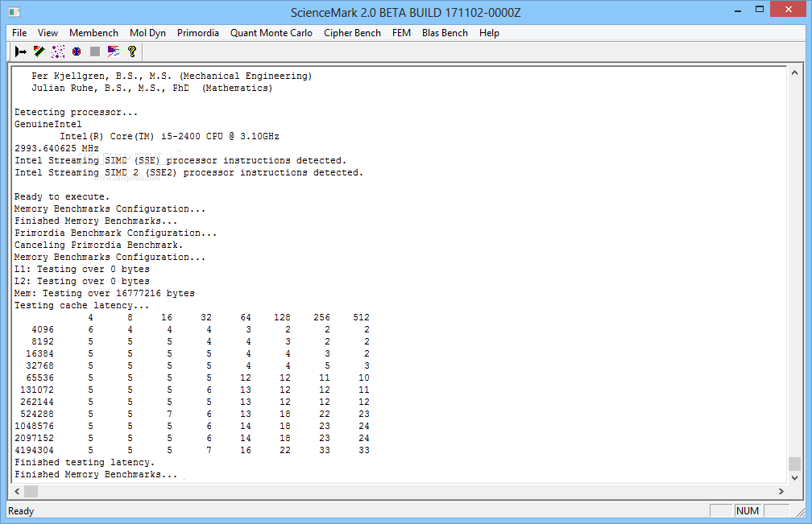Open the Mol Dyn menu
812x524 pixels.
pyautogui.click(x=147, y=32)
